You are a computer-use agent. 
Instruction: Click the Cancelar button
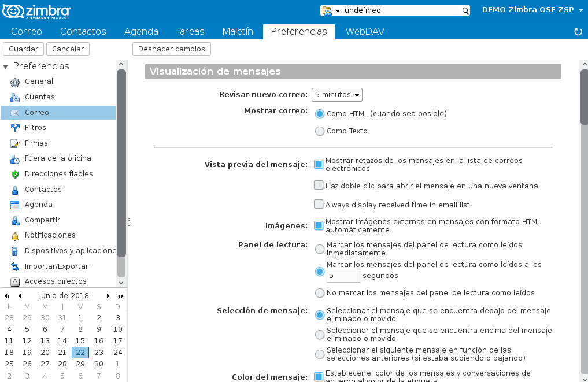click(x=68, y=49)
